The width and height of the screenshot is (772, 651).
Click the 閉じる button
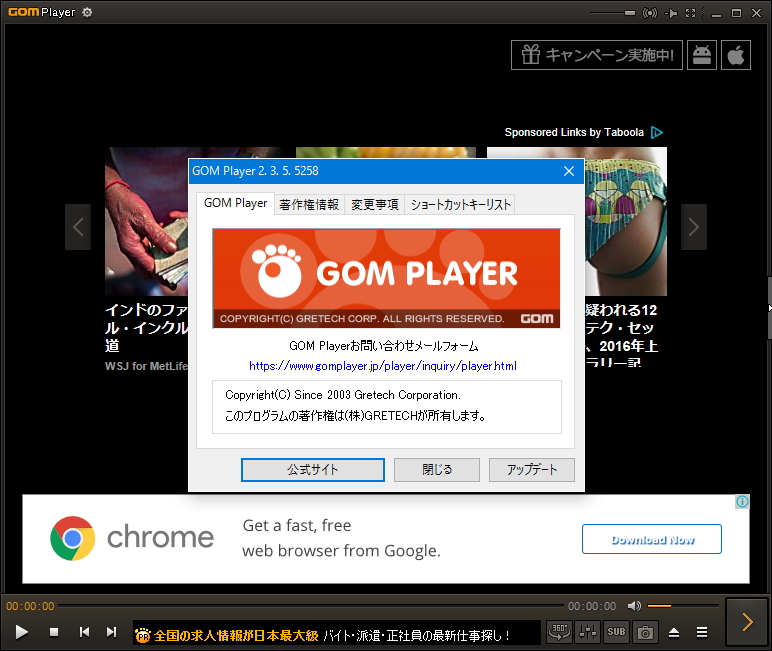click(437, 470)
